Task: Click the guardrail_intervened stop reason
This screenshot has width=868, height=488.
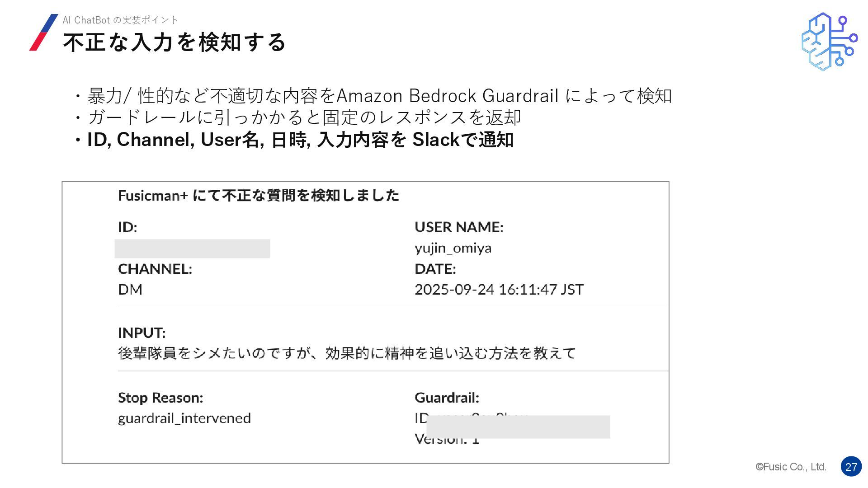Action: click(184, 418)
